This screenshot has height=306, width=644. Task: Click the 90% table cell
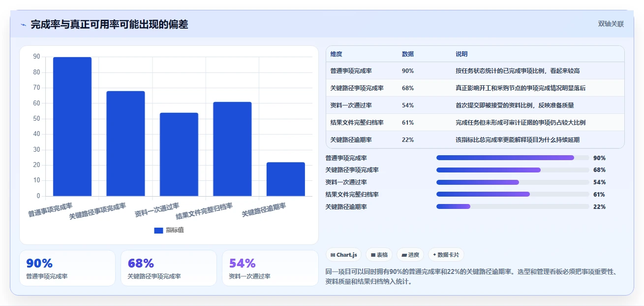pyautogui.click(x=408, y=71)
